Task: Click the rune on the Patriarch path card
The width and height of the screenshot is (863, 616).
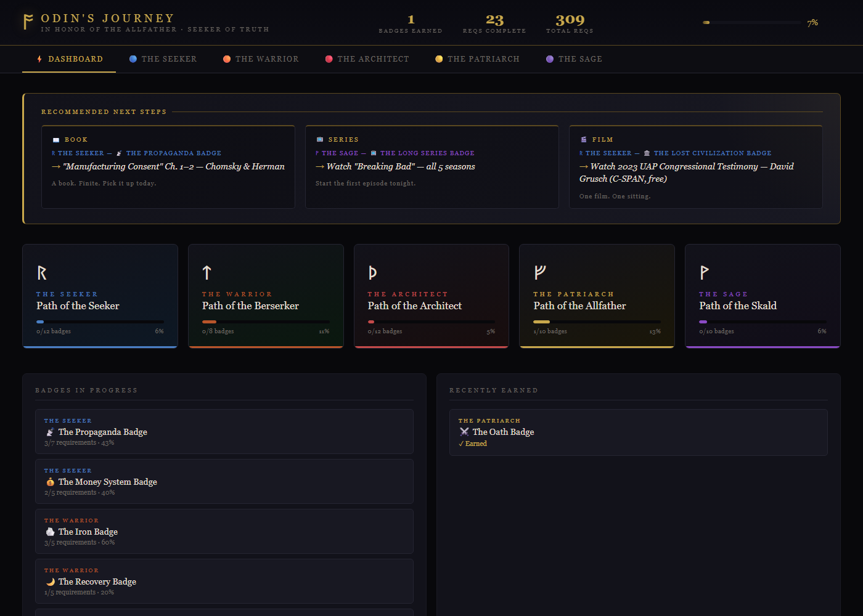Action: click(540, 272)
